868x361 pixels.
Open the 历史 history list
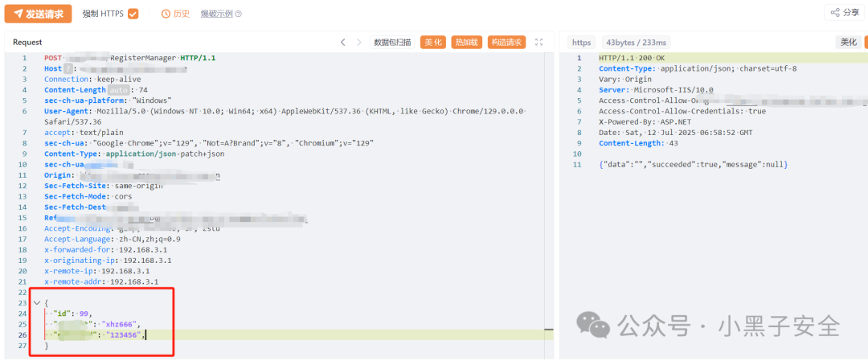pos(175,14)
